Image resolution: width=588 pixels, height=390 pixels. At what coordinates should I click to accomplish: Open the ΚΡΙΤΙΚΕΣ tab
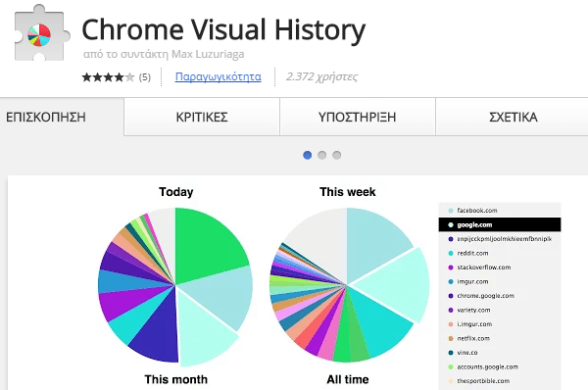point(202,117)
